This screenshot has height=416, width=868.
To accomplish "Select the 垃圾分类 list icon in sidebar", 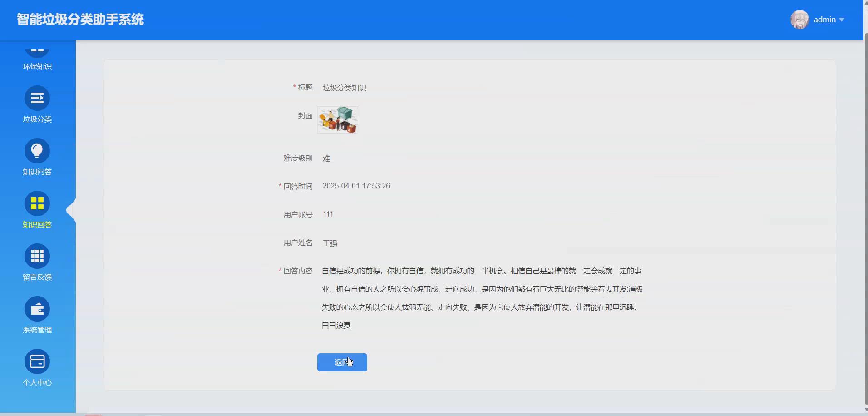I will (x=37, y=98).
